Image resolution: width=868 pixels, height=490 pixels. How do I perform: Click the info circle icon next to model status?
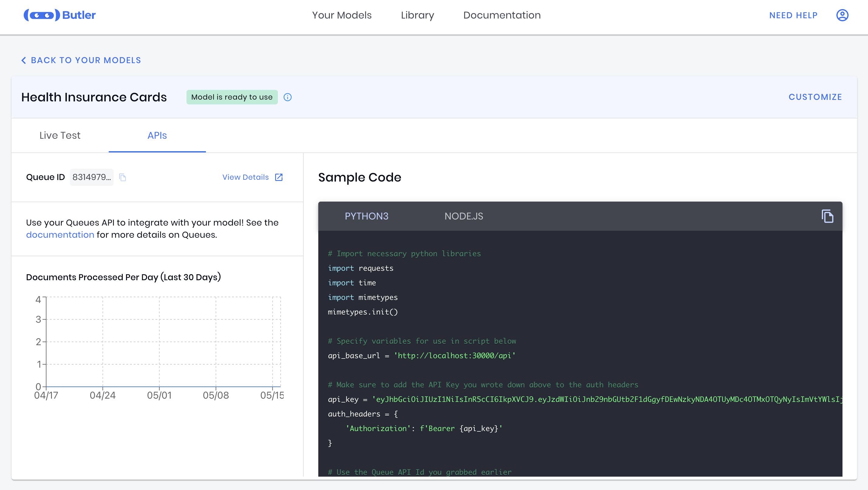coord(287,97)
